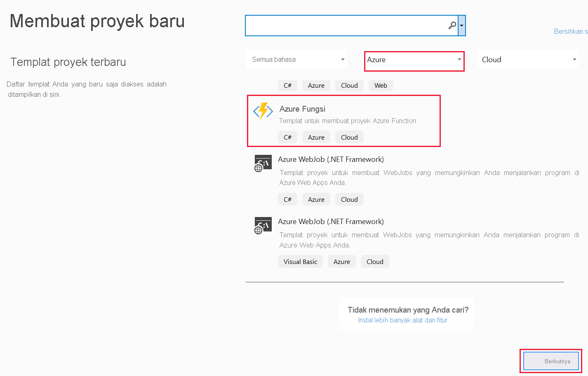Click the C# Azure WebJob icon
Image resolution: width=588 pixels, height=376 pixels.
pos(263,163)
